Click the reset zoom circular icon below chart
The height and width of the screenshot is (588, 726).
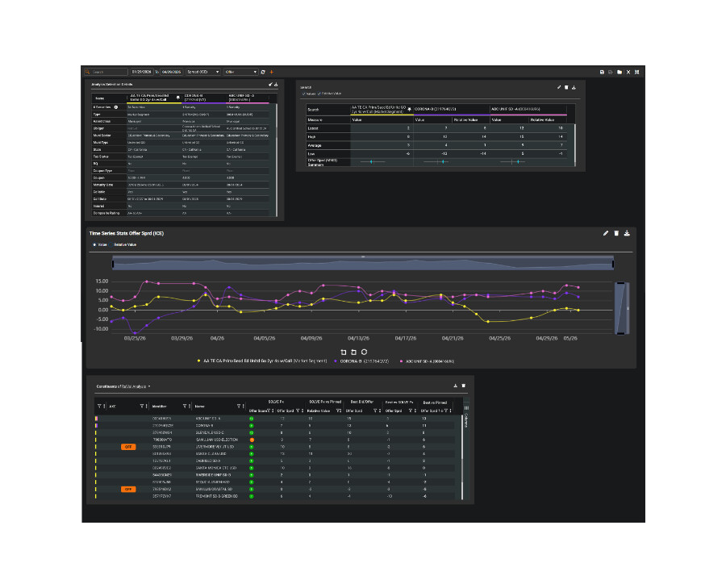[365, 352]
